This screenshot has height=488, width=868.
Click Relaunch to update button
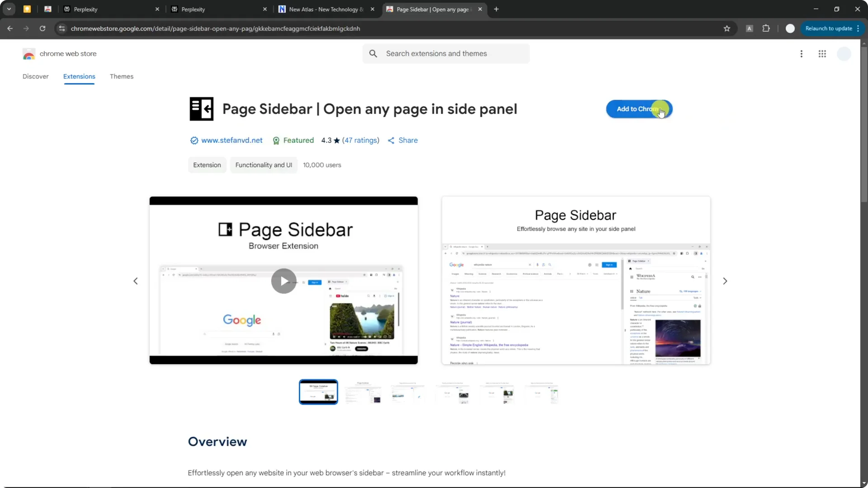(x=830, y=28)
